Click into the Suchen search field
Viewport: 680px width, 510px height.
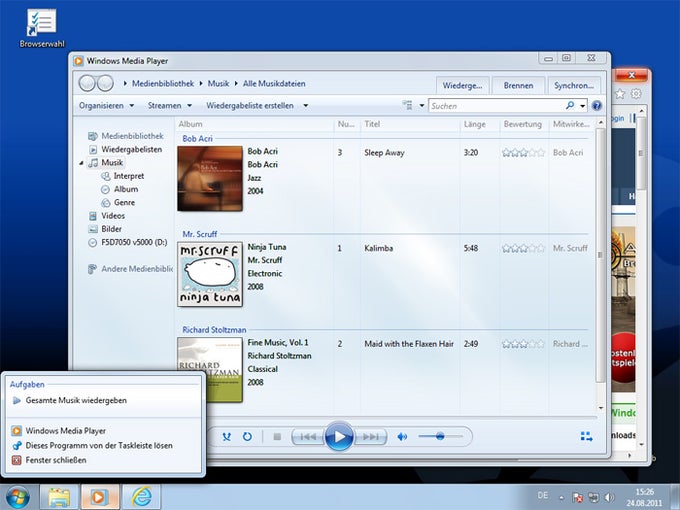pos(497,106)
